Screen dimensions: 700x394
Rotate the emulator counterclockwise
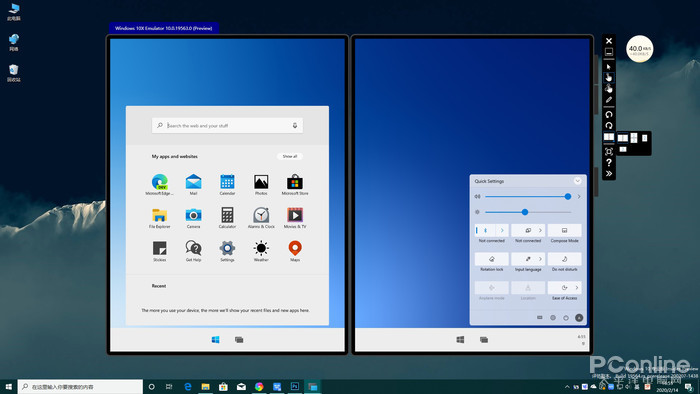click(x=608, y=115)
